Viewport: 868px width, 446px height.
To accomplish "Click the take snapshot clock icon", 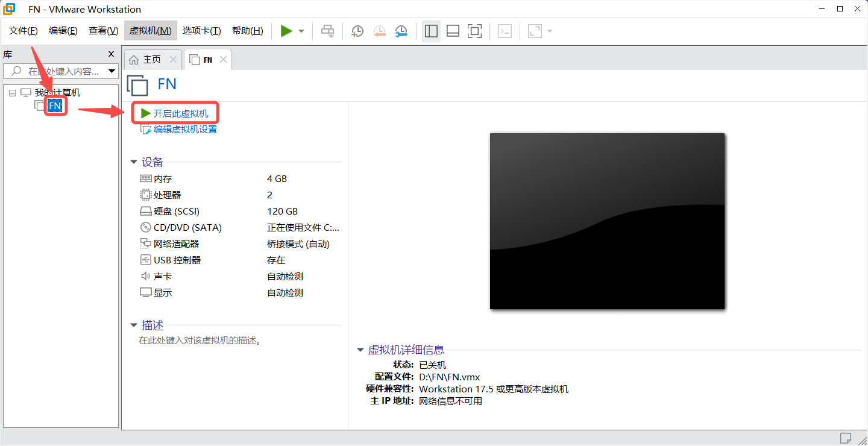I will tap(357, 31).
